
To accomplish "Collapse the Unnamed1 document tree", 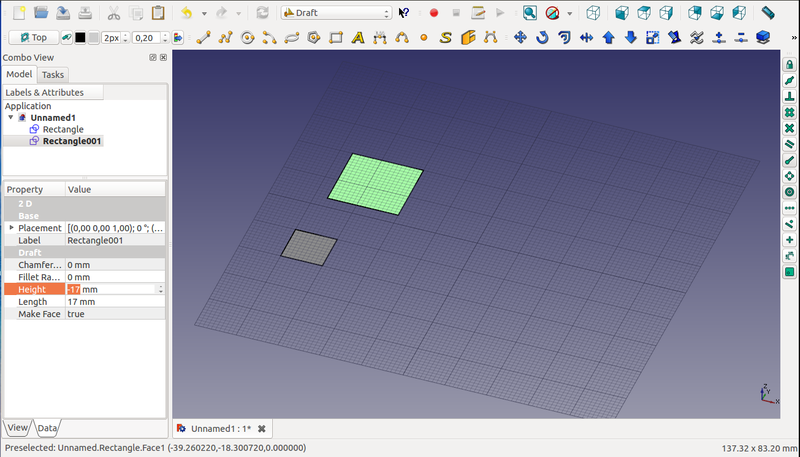I will click(11, 118).
